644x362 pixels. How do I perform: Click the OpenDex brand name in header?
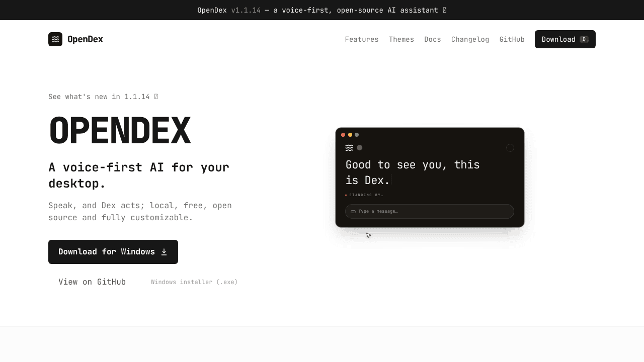click(85, 39)
